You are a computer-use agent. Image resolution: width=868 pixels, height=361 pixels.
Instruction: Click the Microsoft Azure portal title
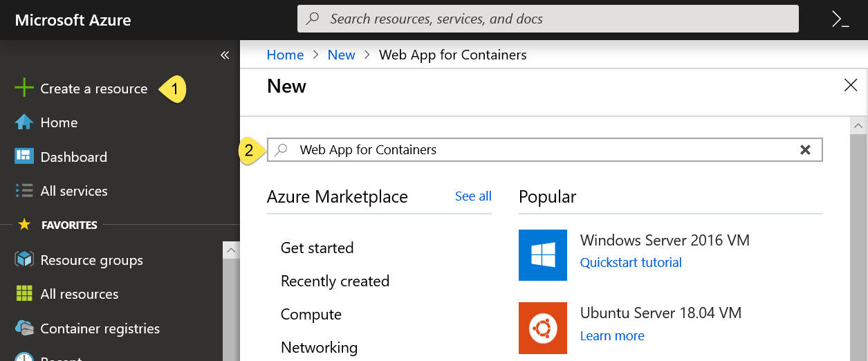[x=73, y=20]
